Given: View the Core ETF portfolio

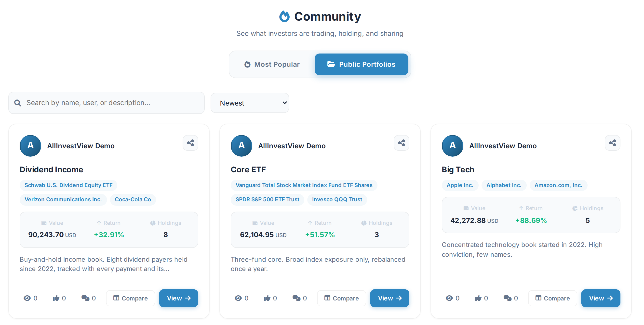Looking at the screenshot, I should [389, 298].
